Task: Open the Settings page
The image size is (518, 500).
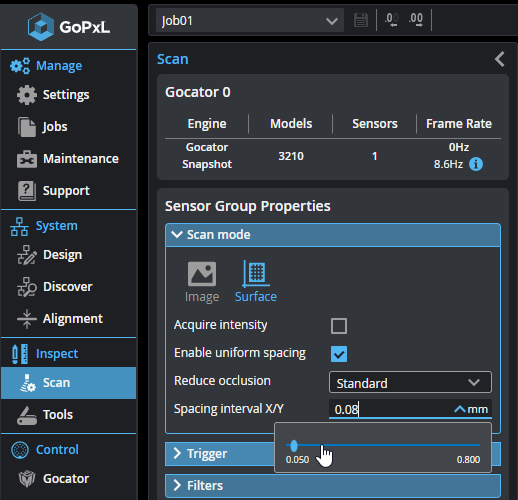Action: click(68, 95)
